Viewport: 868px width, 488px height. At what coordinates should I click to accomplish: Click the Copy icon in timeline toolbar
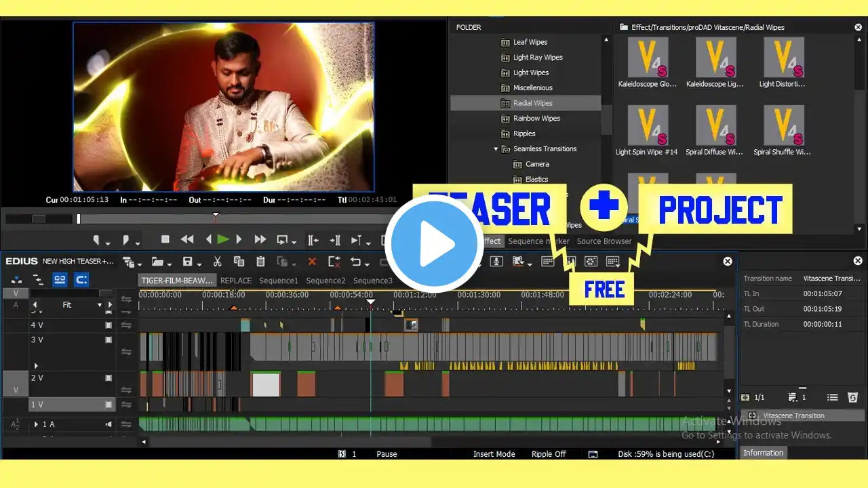(x=239, y=262)
